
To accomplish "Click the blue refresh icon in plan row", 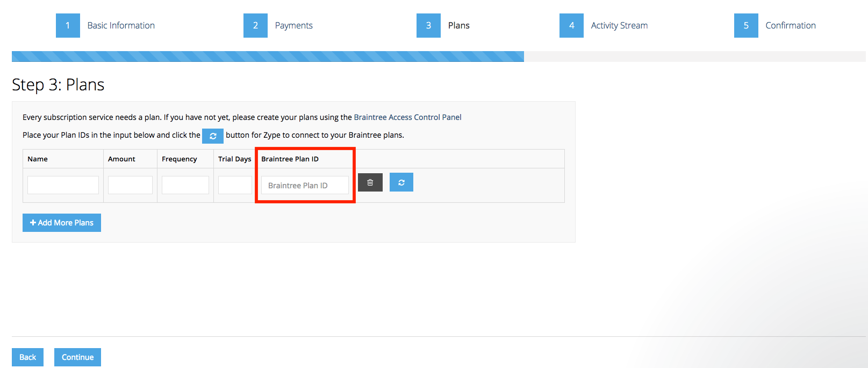I will point(401,182).
